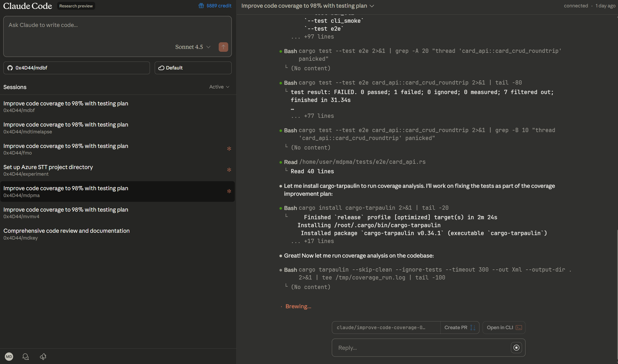Click the spinner icon on Azure STT session
This screenshot has width=618, height=364.
229,170
